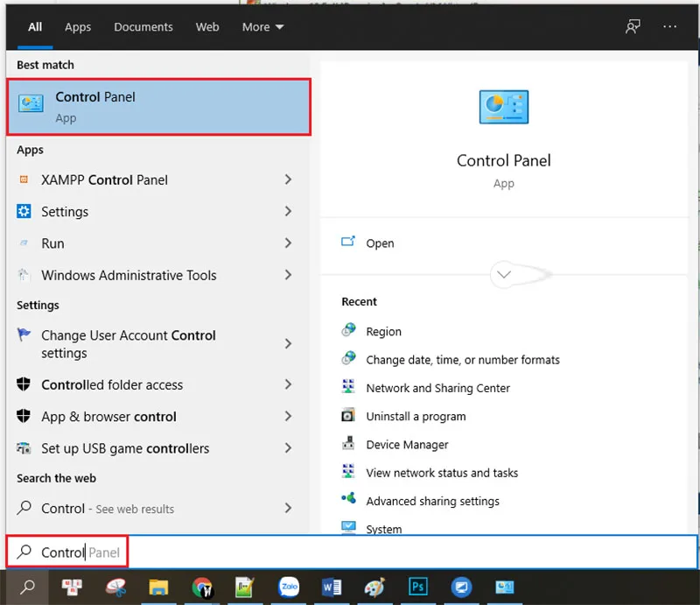
Task: Switch to the Apps search tab
Action: (78, 27)
